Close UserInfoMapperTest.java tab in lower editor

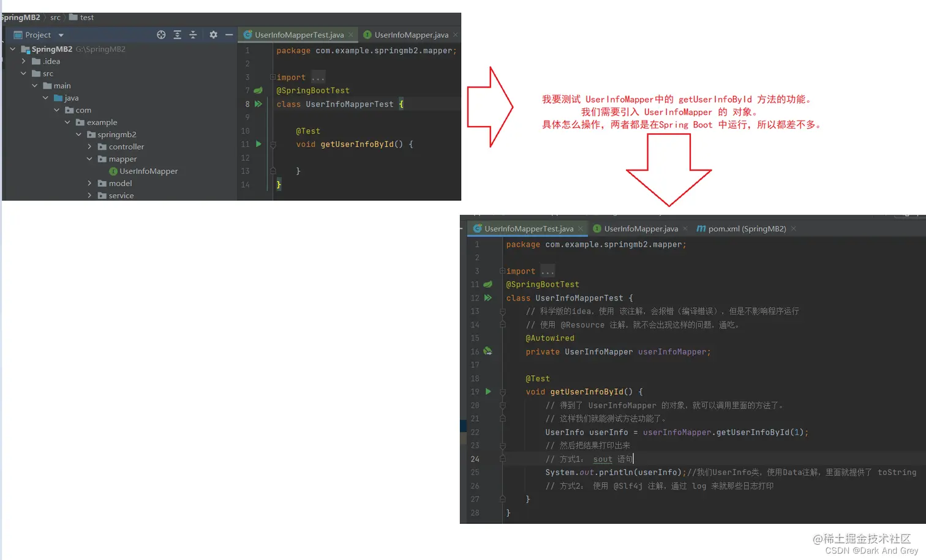pyautogui.click(x=581, y=229)
